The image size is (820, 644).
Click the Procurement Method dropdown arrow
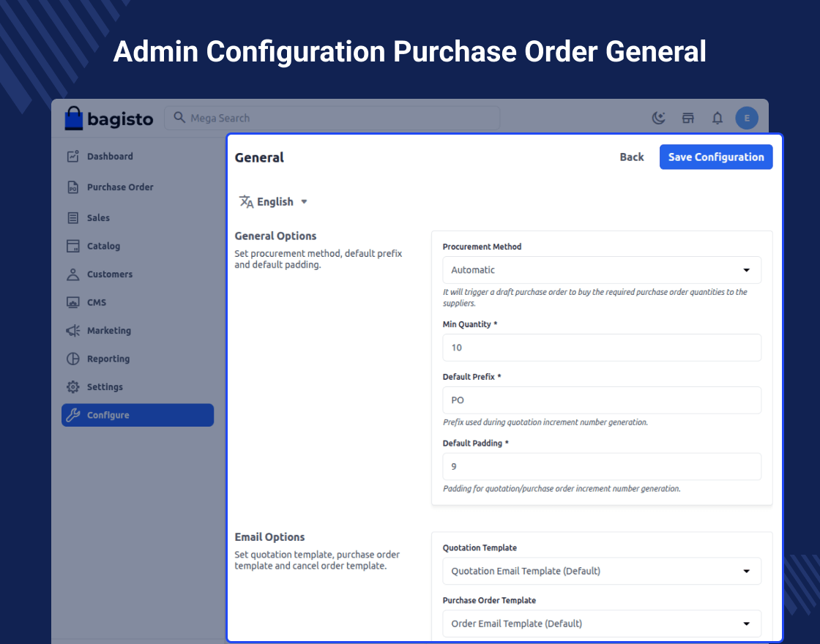pyautogui.click(x=746, y=270)
